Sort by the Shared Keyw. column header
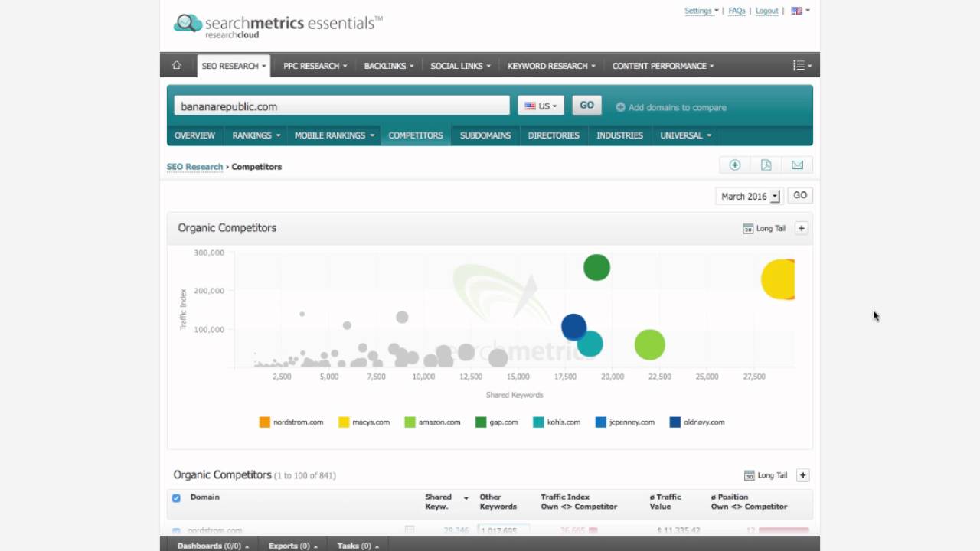This screenshot has width=980, height=551. pos(439,502)
